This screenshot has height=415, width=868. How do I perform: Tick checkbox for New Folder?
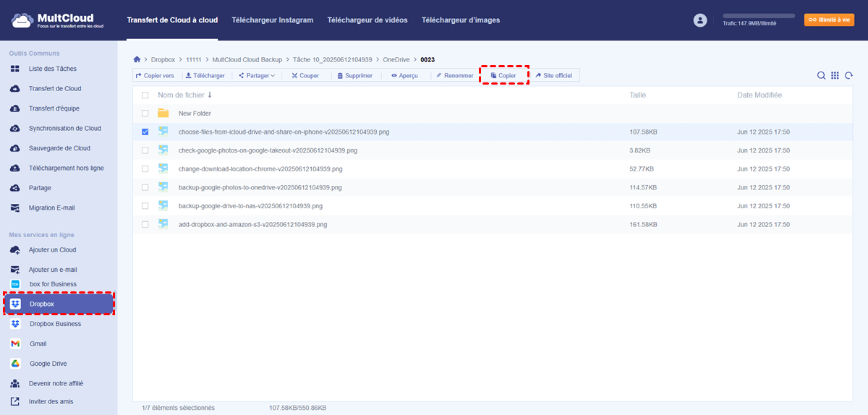[145, 114]
